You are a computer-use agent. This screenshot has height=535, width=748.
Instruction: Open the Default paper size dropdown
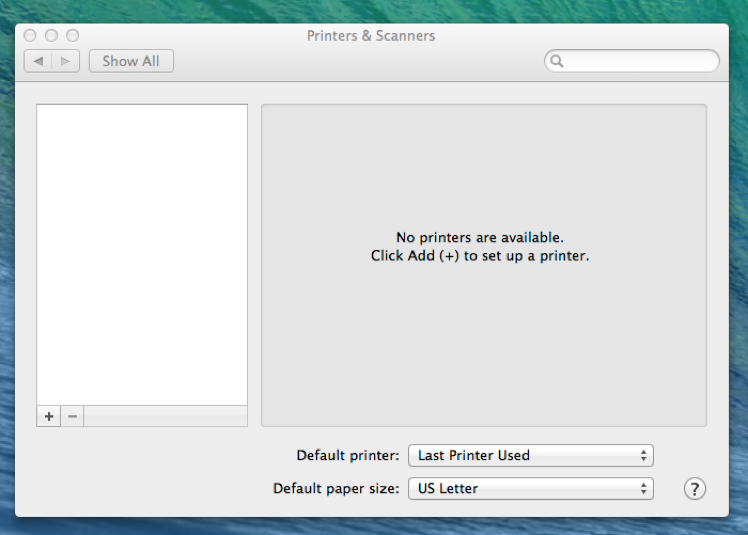tap(530, 489)
